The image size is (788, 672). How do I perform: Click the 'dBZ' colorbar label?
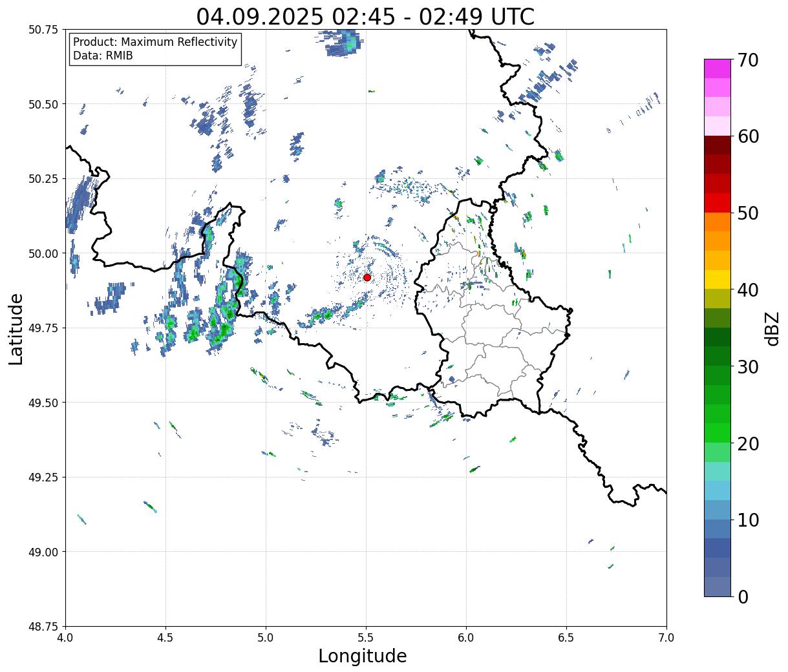coord(772,328)
